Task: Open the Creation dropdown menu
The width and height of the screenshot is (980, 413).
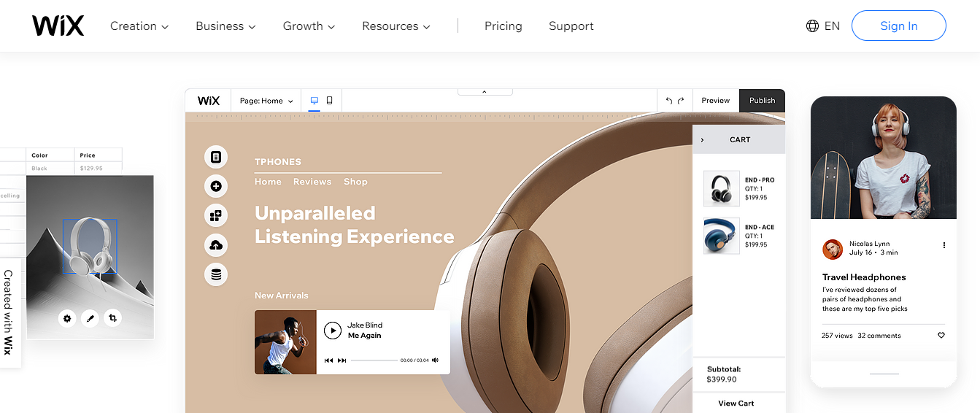Action: (139, 26)
